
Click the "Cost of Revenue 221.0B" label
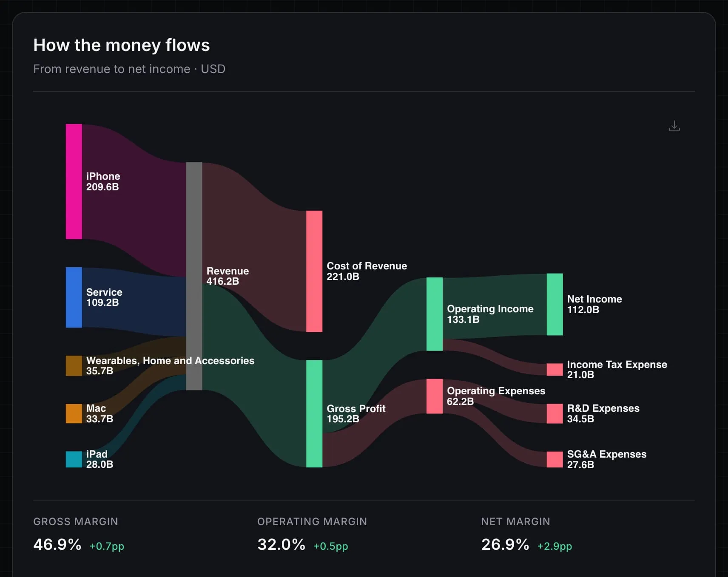click(367, 271)
